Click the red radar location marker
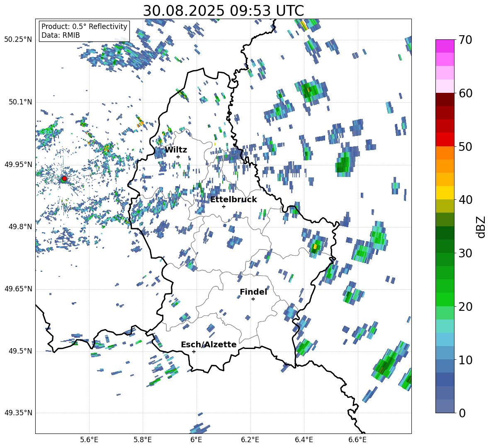Viewport: 491px width, 448px height. click(64, 178)
